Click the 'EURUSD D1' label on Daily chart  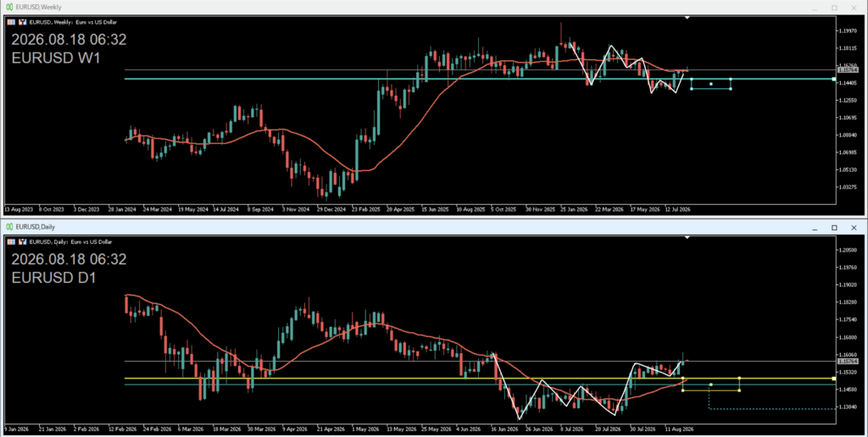(53, 278)
